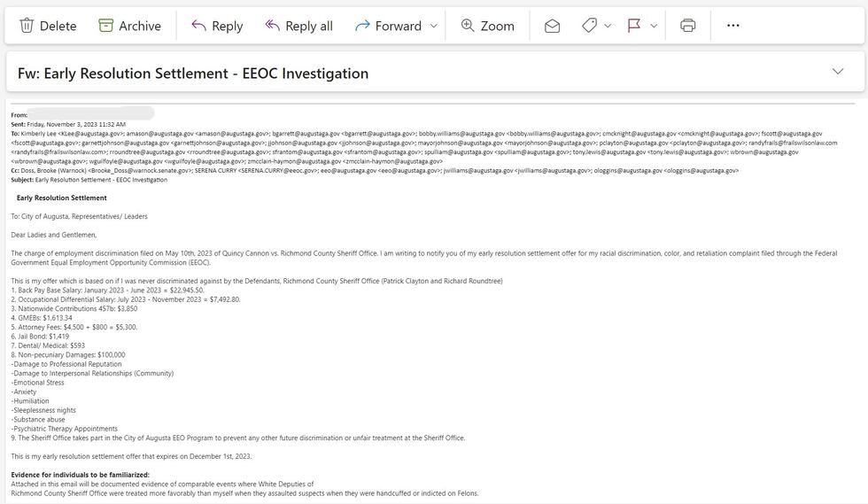
Task: Click Reply all button
Action: pyautogui.click(x=298, y=26)
